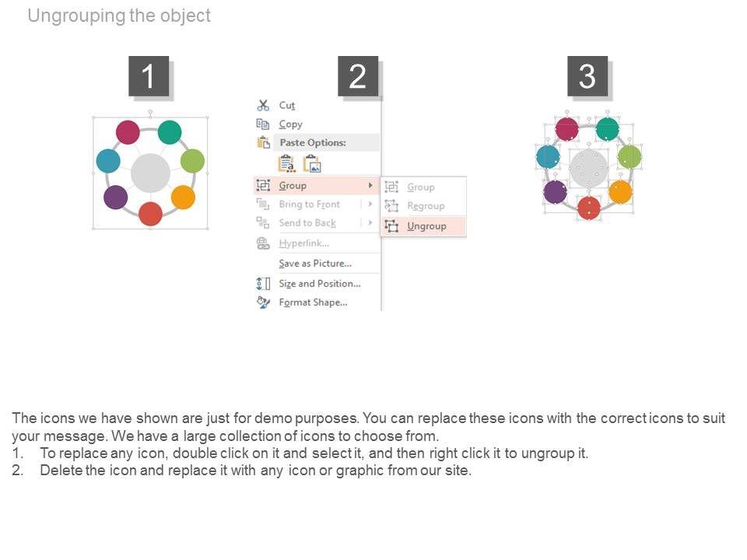Click the Copy pages icon
The image size is (747, 560).
[x=263, y=124]
